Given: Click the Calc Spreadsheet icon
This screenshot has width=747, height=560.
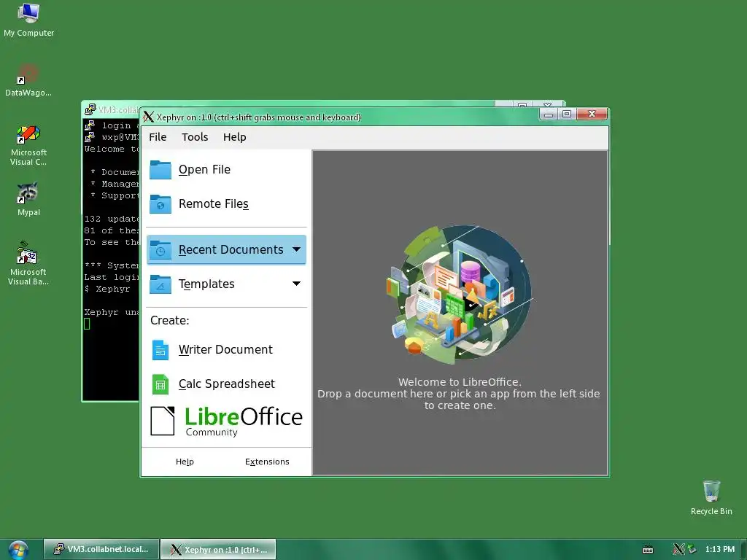Looking at the screenshot, I should tap(160, 384).
